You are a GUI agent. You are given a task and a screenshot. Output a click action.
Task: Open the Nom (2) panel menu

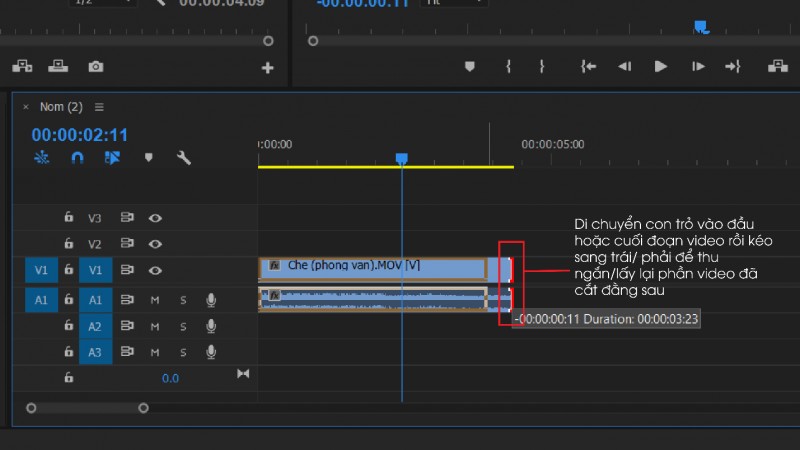pos(99,107)
